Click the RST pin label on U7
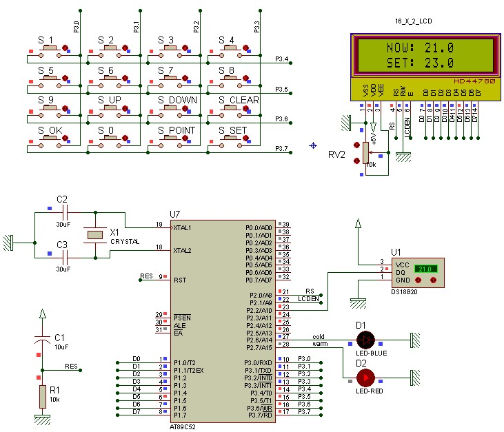The image size is (504, 432). point(180,280)
